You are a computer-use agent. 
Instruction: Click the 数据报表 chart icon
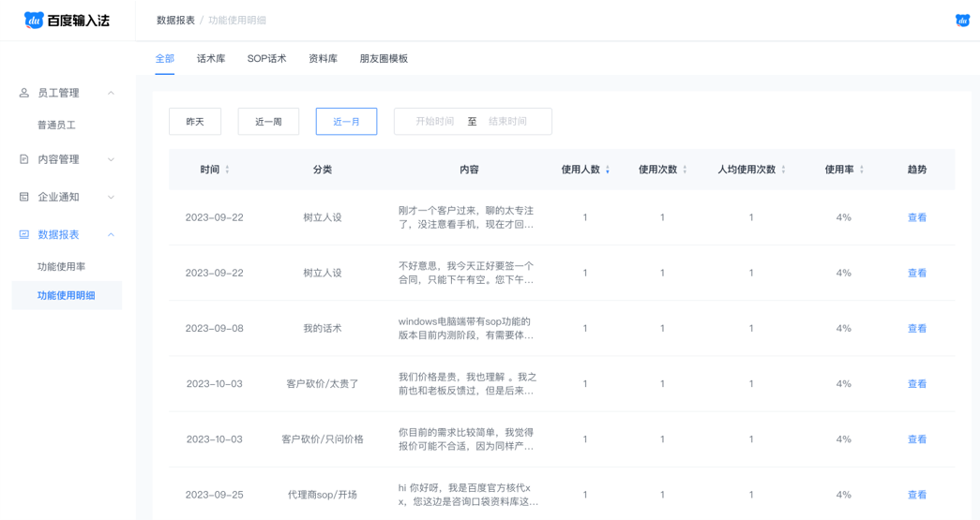(24, 234)
